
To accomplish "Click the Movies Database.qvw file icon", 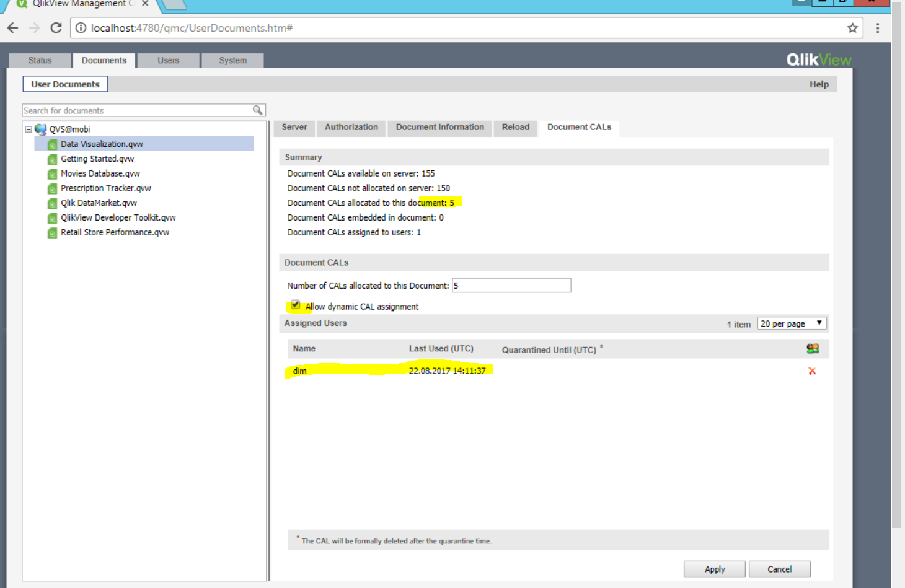I will [x=53, y=174].
